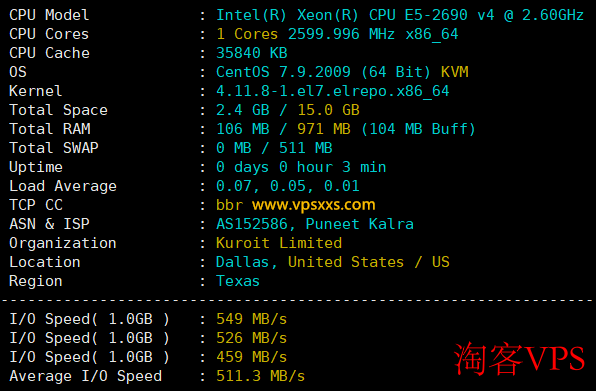Select the CPU Cores label
596x391 pixels.
49,34
